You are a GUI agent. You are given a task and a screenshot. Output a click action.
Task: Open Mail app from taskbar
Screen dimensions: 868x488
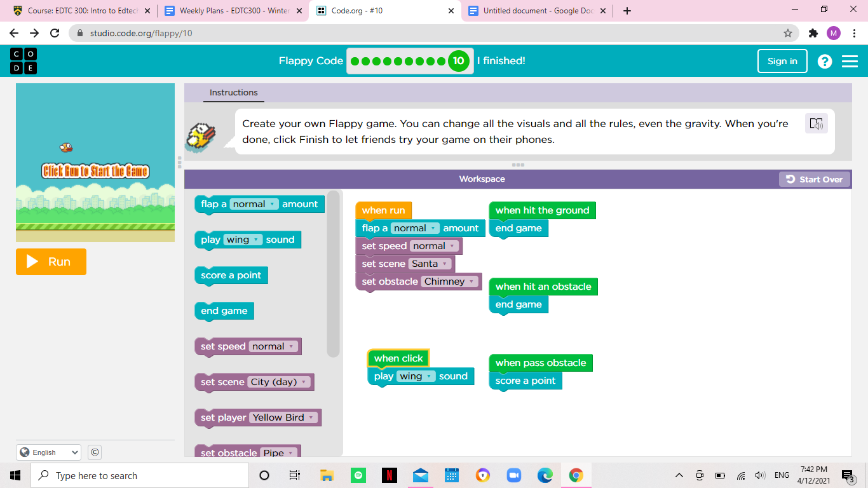click(x=420, y=475)
